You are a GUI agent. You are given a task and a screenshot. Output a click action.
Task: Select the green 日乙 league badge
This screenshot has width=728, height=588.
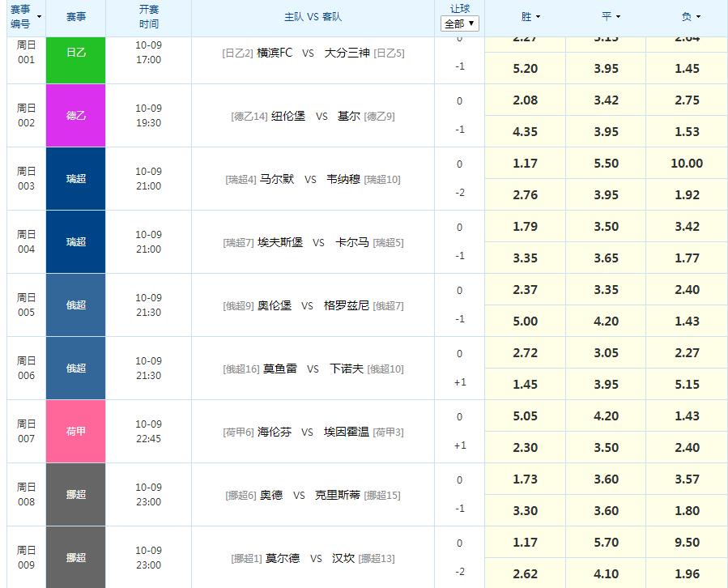point(77,59)
